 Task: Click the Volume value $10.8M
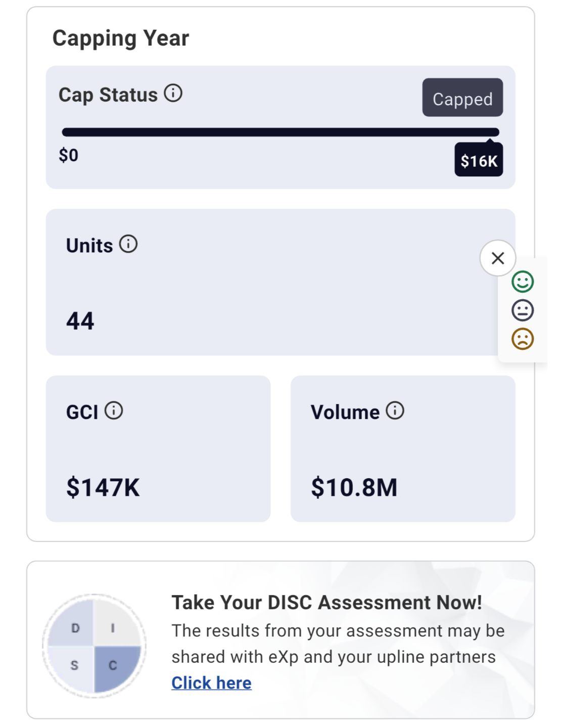click(x=354, y=487)
